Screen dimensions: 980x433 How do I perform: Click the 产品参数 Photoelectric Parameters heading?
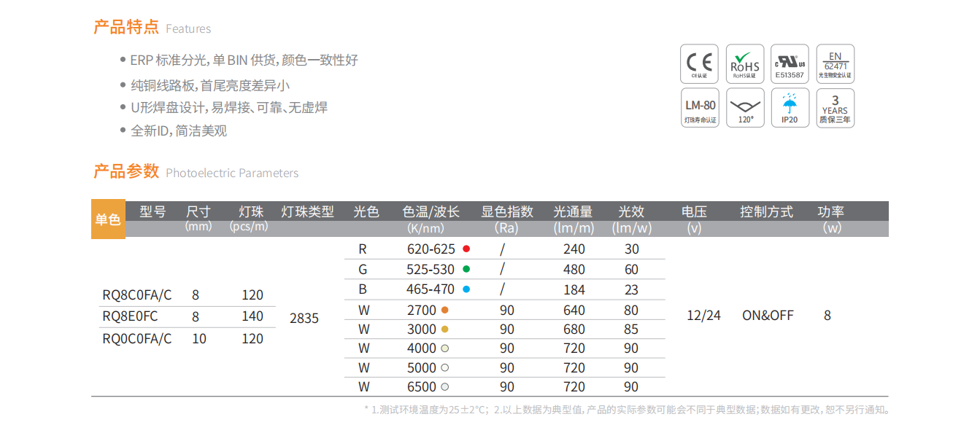[x=196, y=172]
